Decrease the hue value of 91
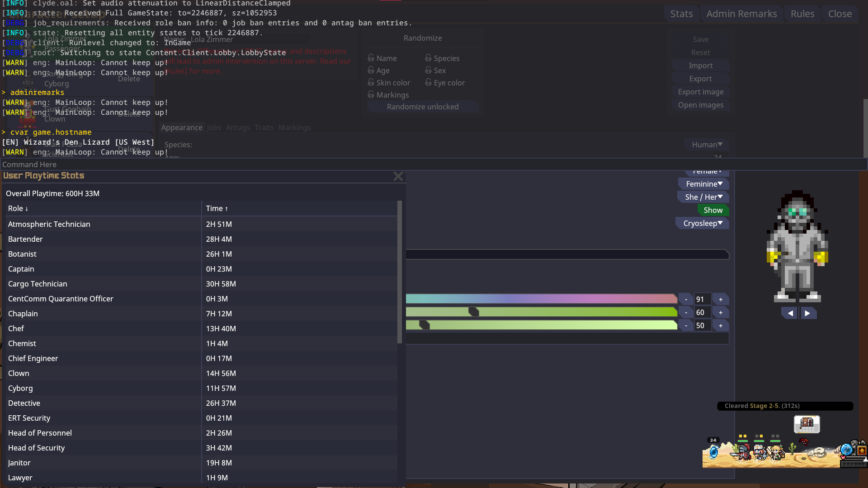Viewport: 868px width, 488px height. pos(686,299)
